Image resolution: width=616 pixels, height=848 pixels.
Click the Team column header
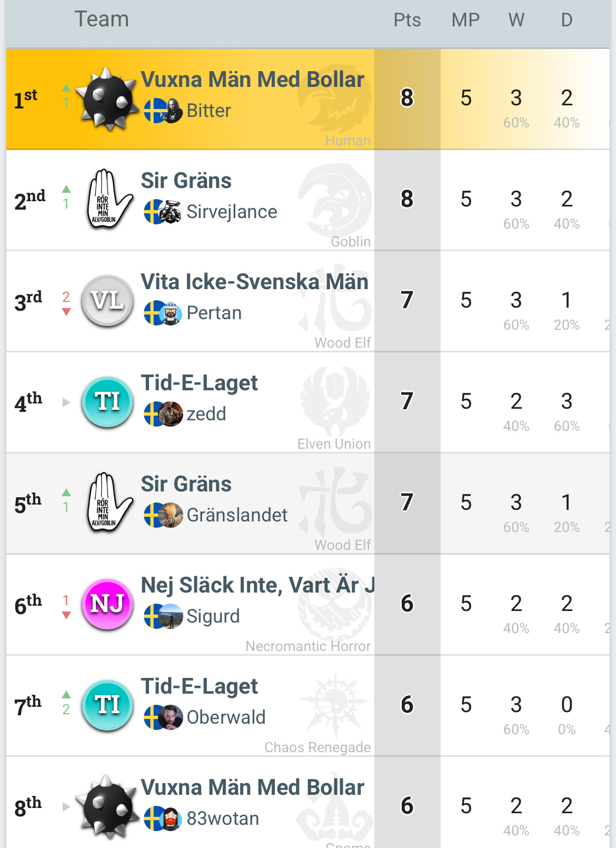(102, 19)
